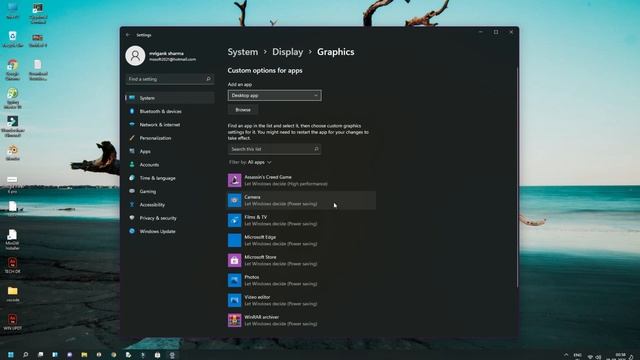
Task: Open the Desktop app dropdown
Action: click(274, 96)
